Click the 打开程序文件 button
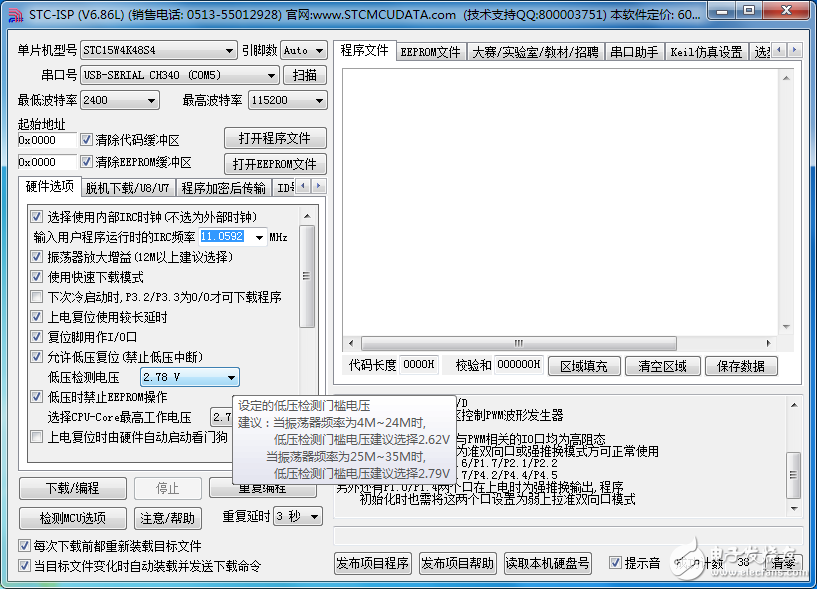This screenshot has width=817, height=589. pyautogui.click(x=275, y=138)
